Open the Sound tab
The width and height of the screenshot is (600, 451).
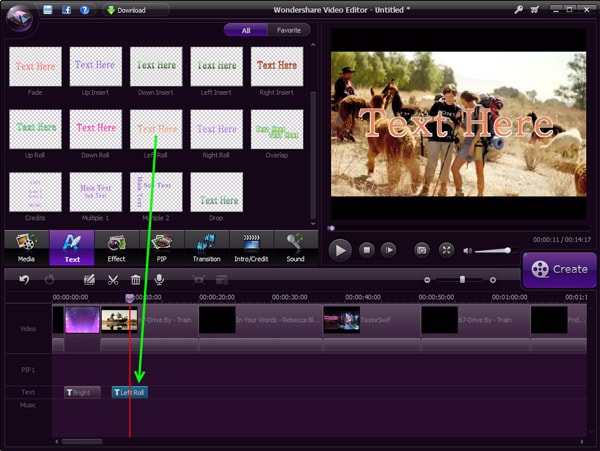pos(295,248)
